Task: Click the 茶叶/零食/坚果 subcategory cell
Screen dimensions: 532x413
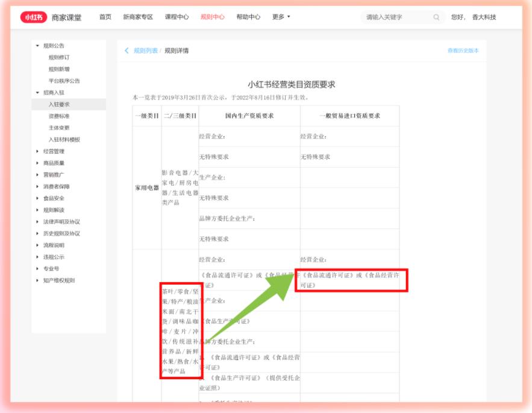Action: [x=180, y=331]
